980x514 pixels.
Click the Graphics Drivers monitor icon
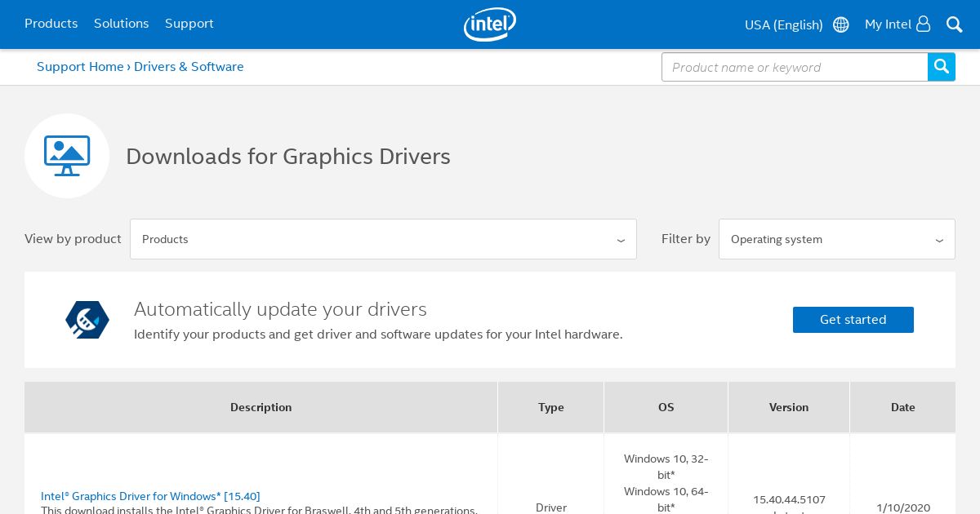67,156
